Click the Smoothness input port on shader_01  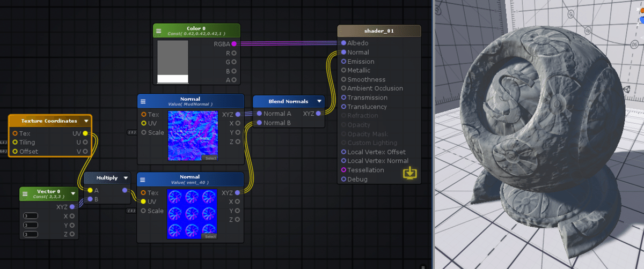(x=343, y=79)
